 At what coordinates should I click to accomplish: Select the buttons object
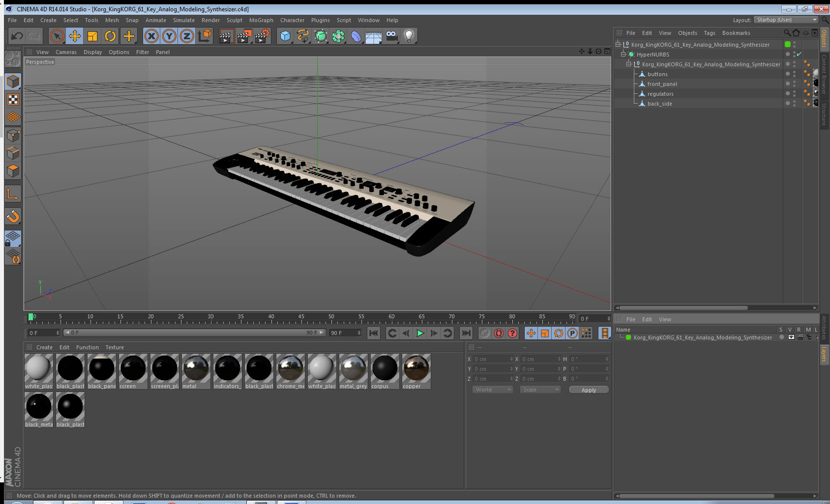pyautogui.click(x=657, y=74)
